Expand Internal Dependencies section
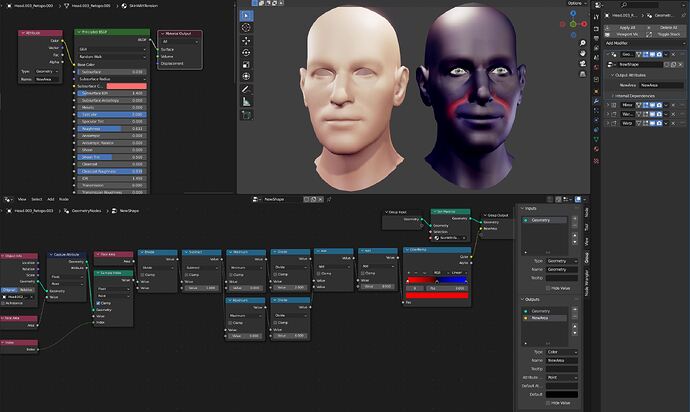The height and width of the screenshot is (412, 690). (613, 96)
